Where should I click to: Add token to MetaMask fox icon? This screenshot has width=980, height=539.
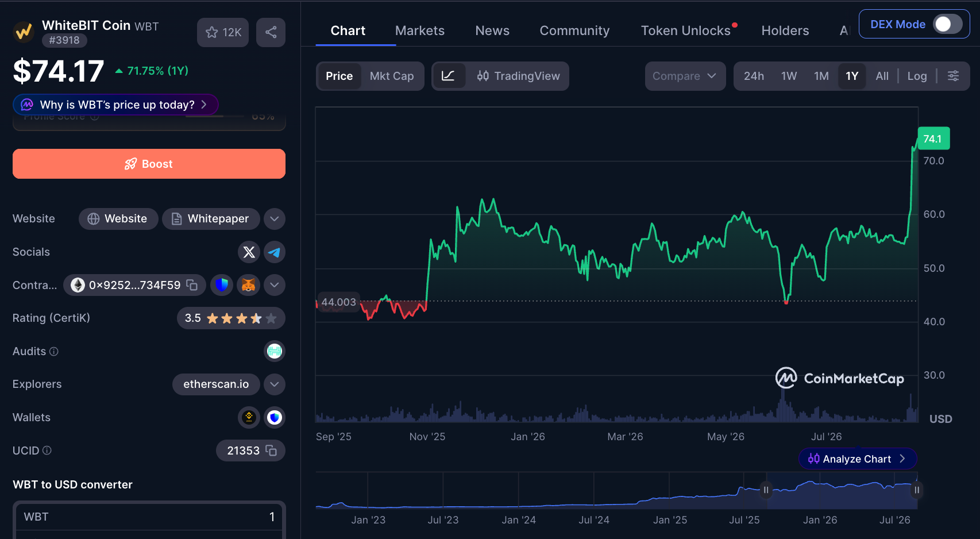tap(248, 285)
